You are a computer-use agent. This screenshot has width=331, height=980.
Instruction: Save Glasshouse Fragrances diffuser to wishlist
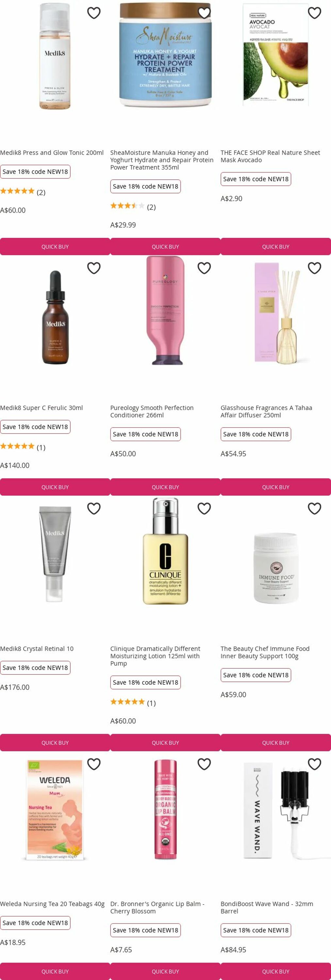point(314,268)
